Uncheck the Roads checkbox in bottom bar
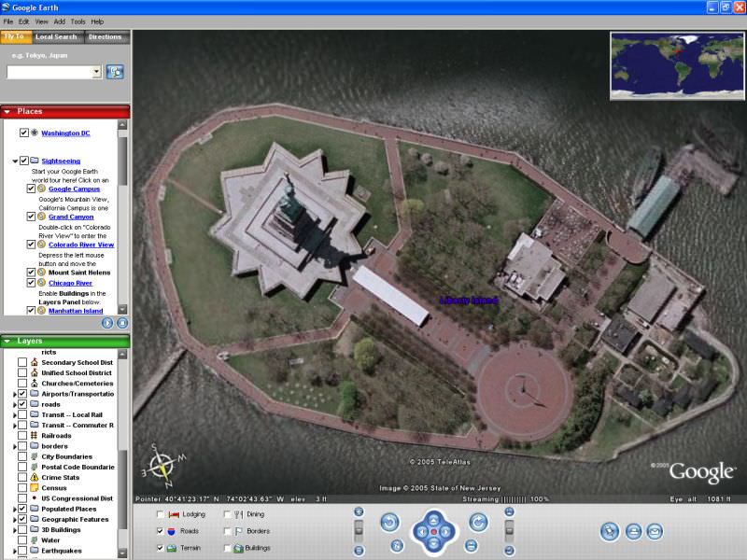 tap(160, 531)
